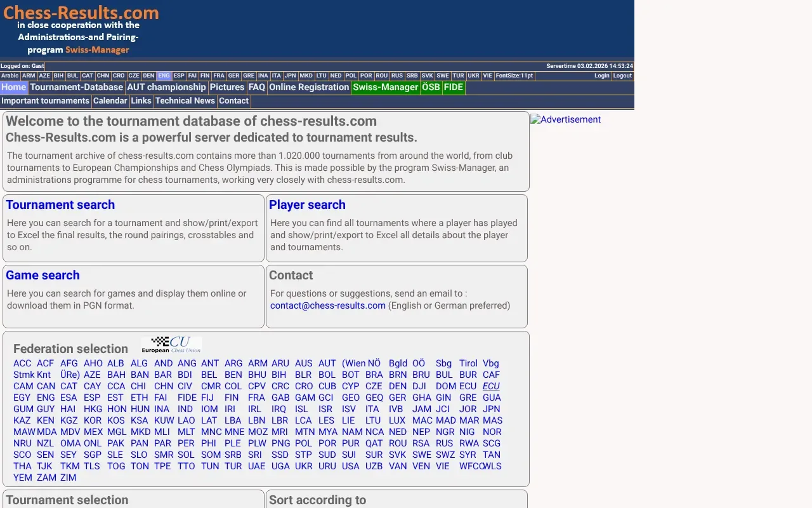Go to the Home tab
Viewport: 812px width, 508px height.
click(x=13, y=88)
